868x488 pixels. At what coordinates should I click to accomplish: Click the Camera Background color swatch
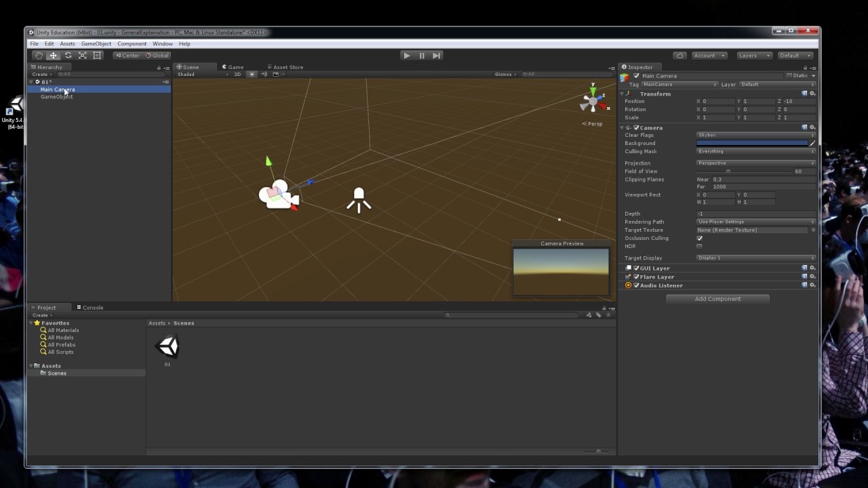click(752, 143)
